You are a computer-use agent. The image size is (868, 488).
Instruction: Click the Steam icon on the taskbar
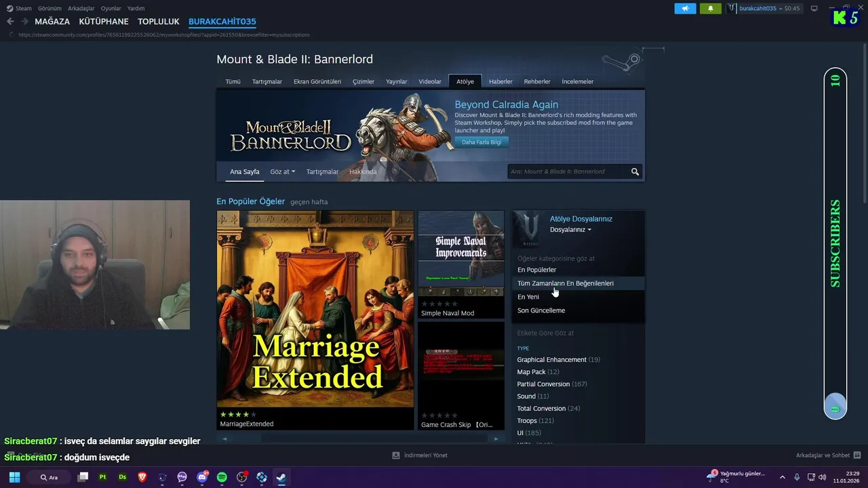281,477
